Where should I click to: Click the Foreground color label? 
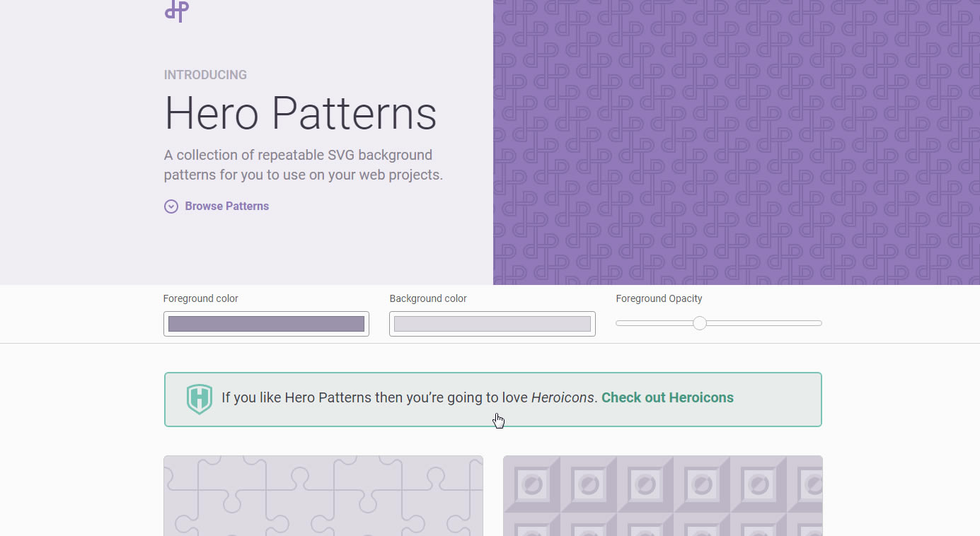pos(201,298)
